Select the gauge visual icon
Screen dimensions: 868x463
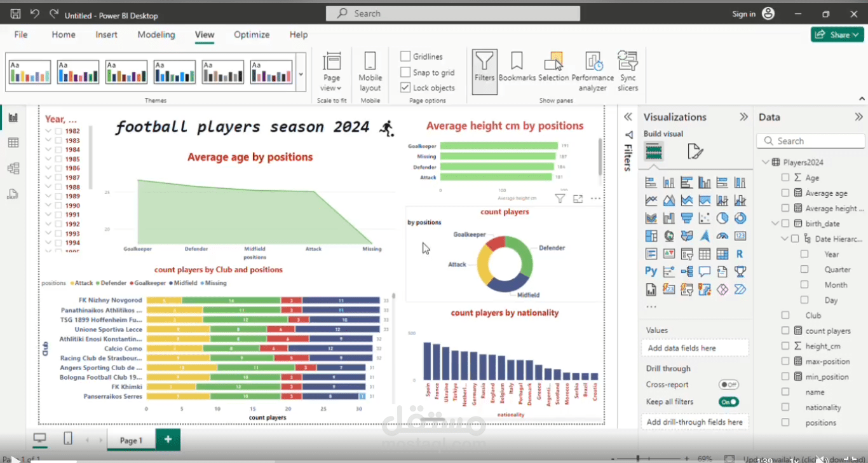tap(722, 236)
